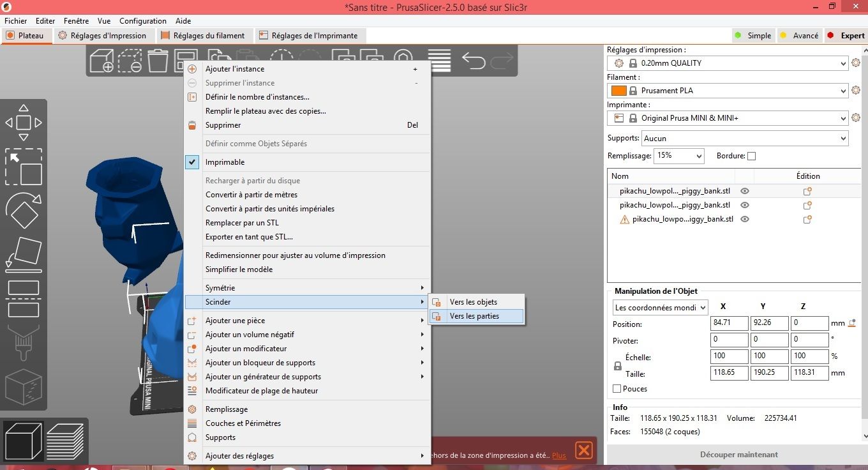Open the Remplissage 15% dropdown
Image resolution: width=868 pixels, height=470 pixels.
point(678,156)
